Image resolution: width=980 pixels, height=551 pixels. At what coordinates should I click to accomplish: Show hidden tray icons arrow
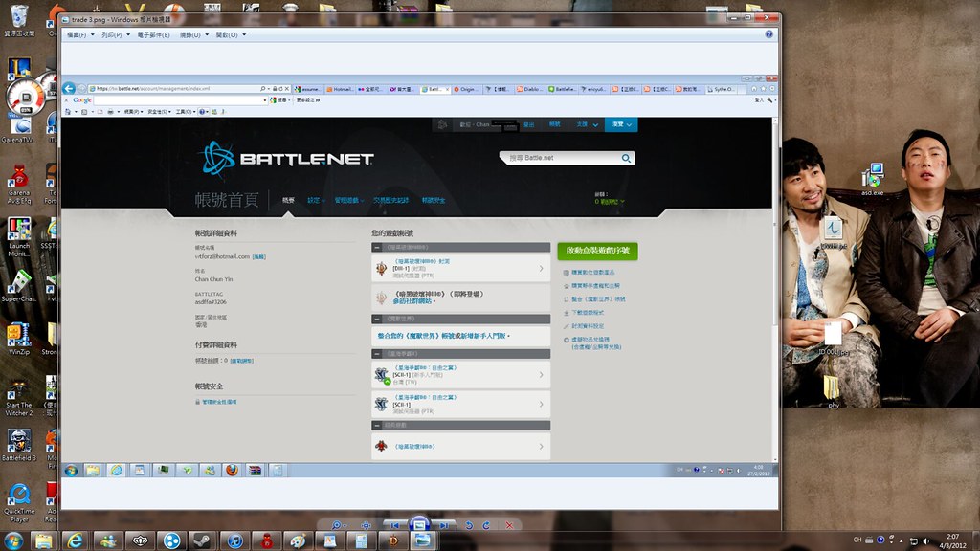(x=902, y=541)
